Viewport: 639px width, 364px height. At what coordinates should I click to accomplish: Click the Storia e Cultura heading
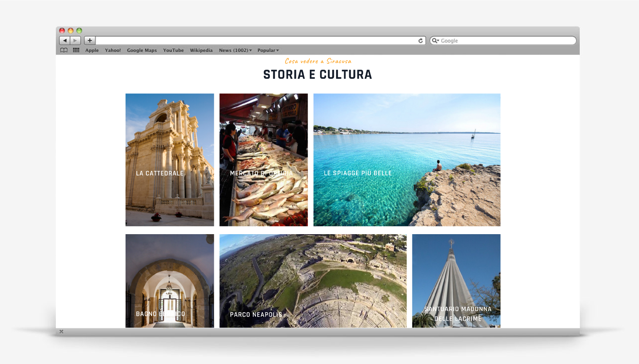pos(317,74)
